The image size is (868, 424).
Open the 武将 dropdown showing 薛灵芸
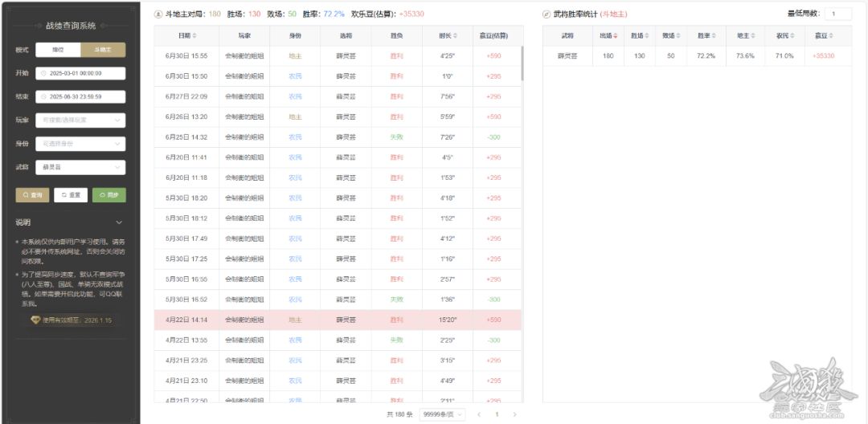point(80,167)
